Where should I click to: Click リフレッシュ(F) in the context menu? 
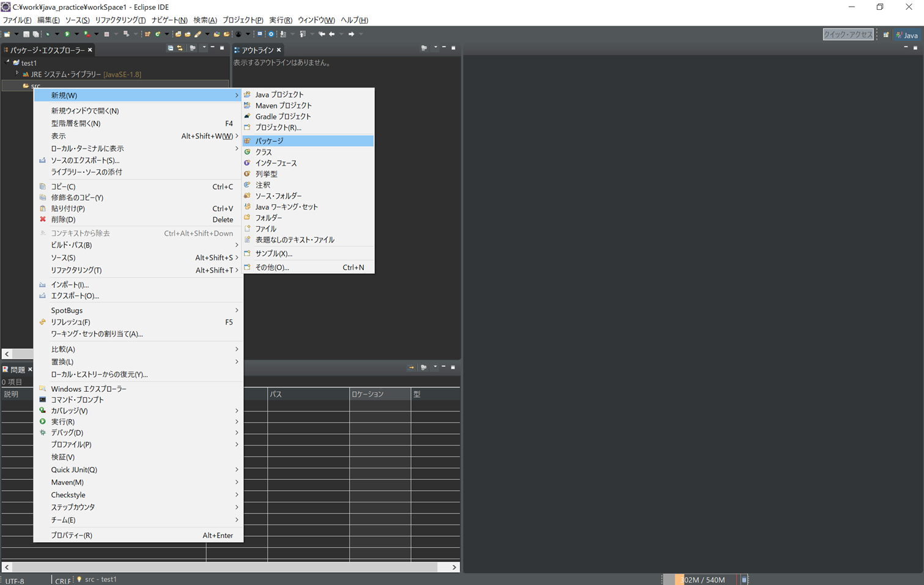[x=138, y=322]
